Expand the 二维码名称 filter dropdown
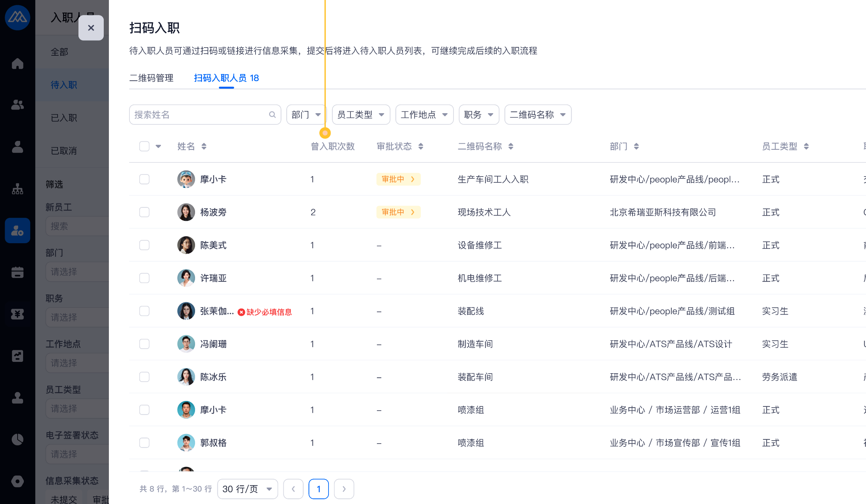 [537, 115]
